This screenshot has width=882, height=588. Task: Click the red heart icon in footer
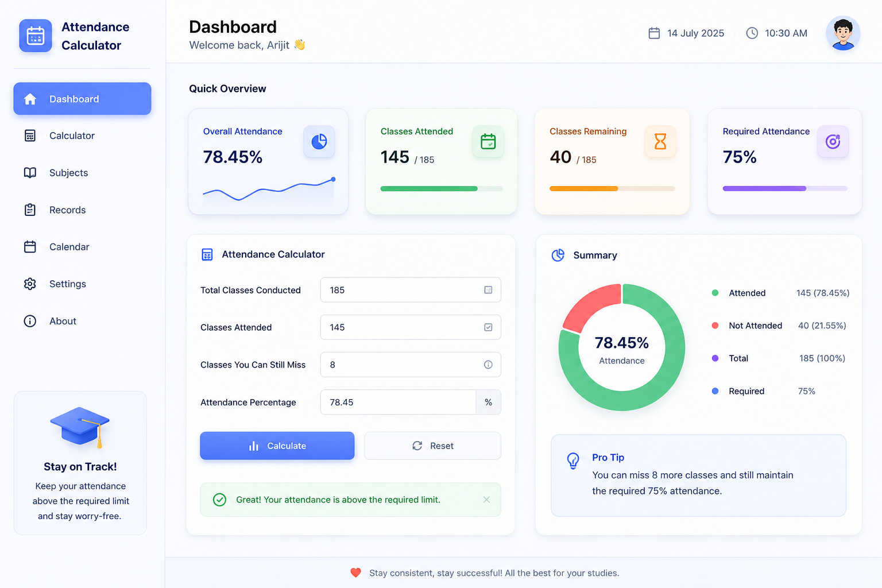355,572
